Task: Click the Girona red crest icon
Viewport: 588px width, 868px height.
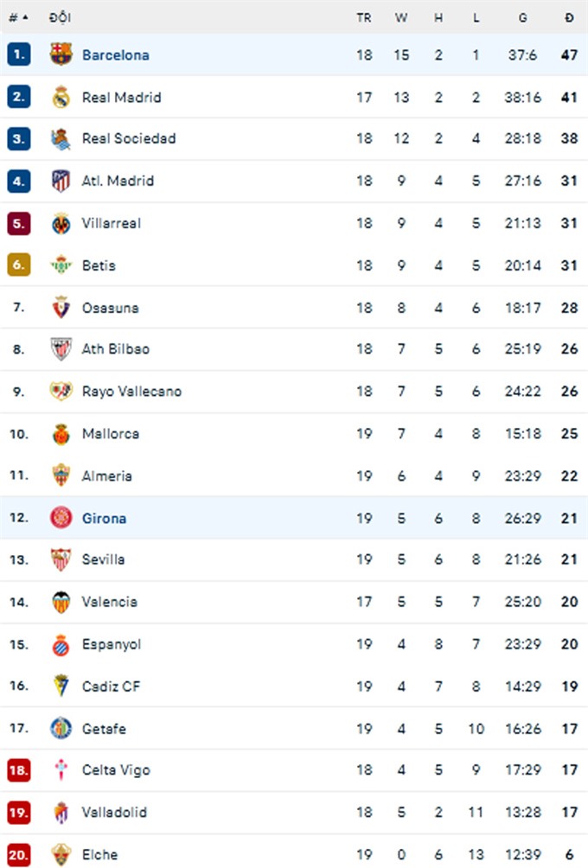Action: pyautogui.click(x=61, y=518)
